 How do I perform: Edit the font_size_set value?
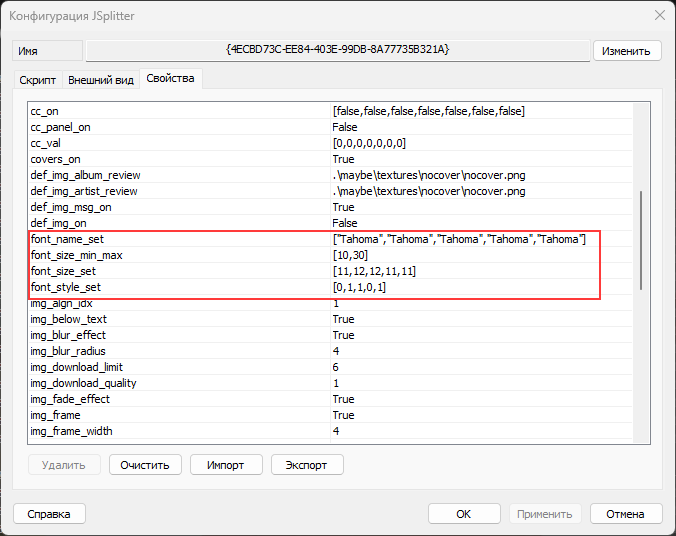click(x=374, y=271)
